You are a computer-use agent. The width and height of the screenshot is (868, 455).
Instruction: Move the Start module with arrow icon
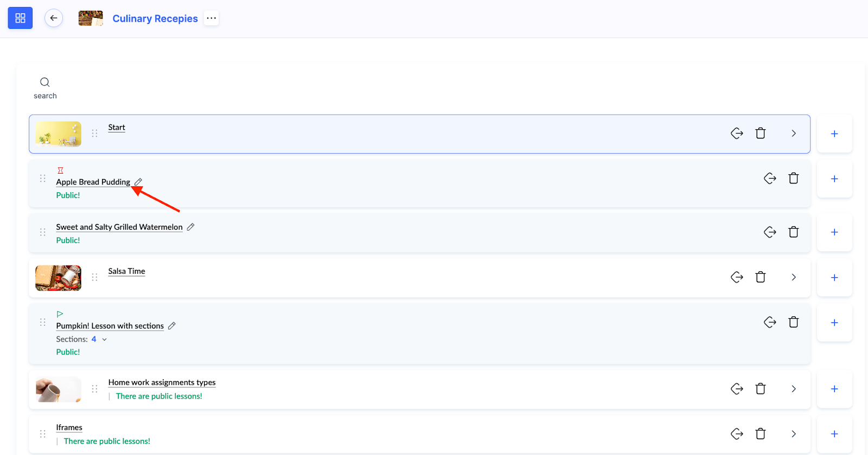[x=737, y=133]
